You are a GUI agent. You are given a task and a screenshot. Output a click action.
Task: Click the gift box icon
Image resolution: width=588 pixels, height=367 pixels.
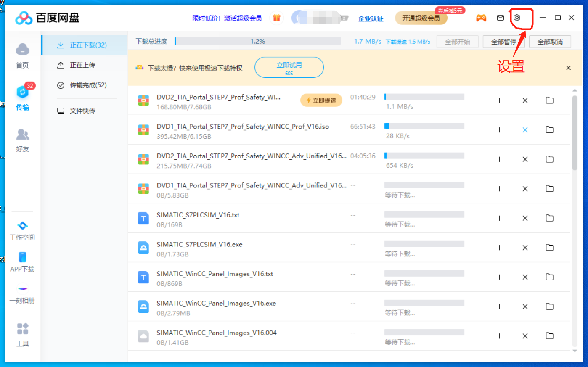(276, 18)
